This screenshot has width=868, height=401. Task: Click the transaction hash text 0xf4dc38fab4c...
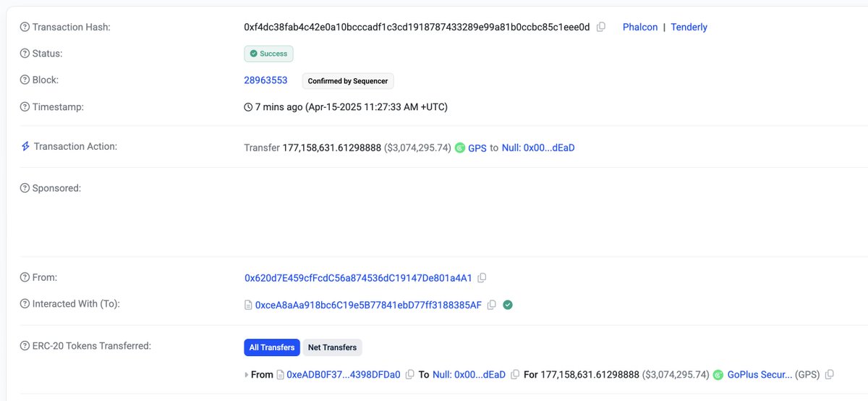(417, 28)
